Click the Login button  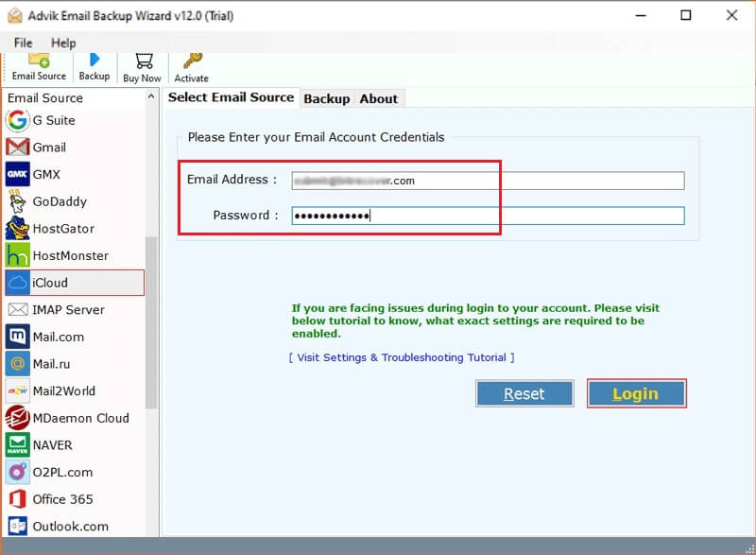[x=636, y=393]
